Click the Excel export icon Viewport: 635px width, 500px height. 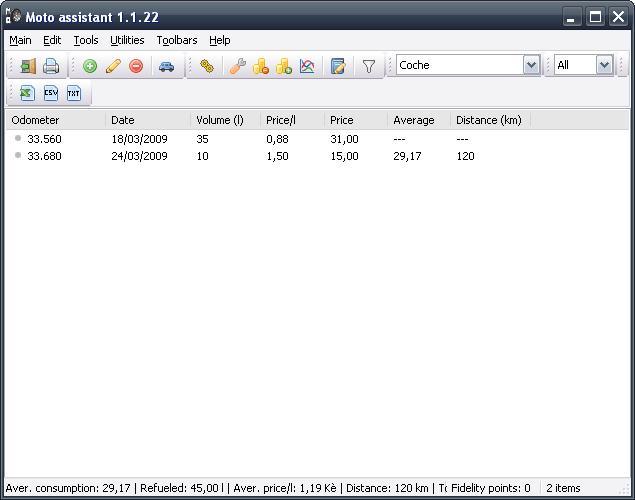point(27,93)
